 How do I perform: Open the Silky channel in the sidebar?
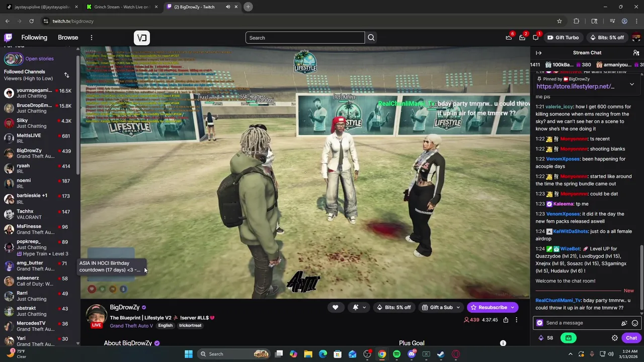click(38, 123)
